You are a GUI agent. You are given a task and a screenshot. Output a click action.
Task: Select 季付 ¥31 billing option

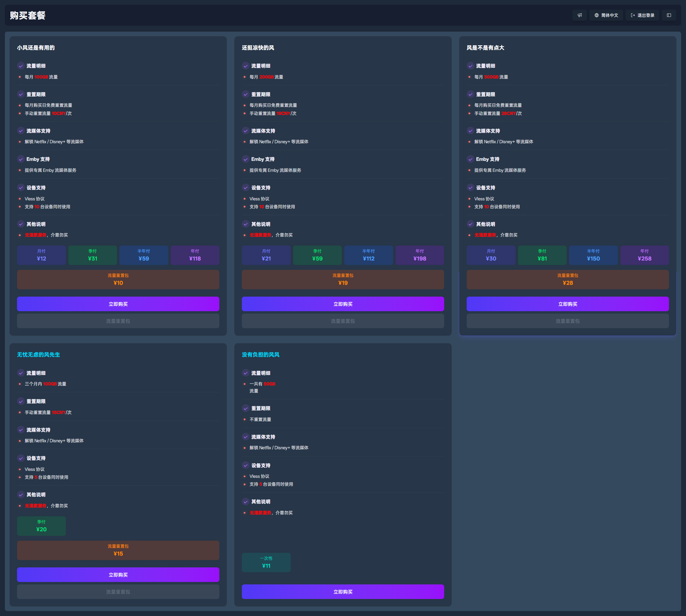click(92, 255)
